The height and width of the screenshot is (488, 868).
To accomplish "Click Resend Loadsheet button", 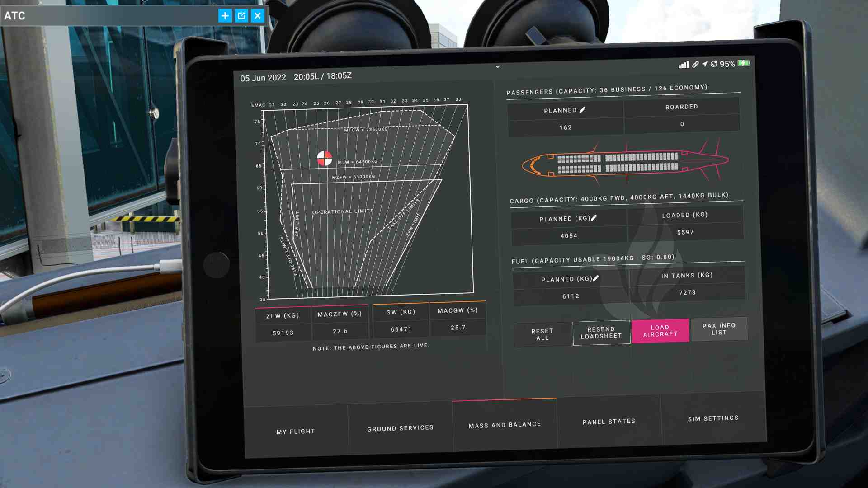I will [601, 333].
